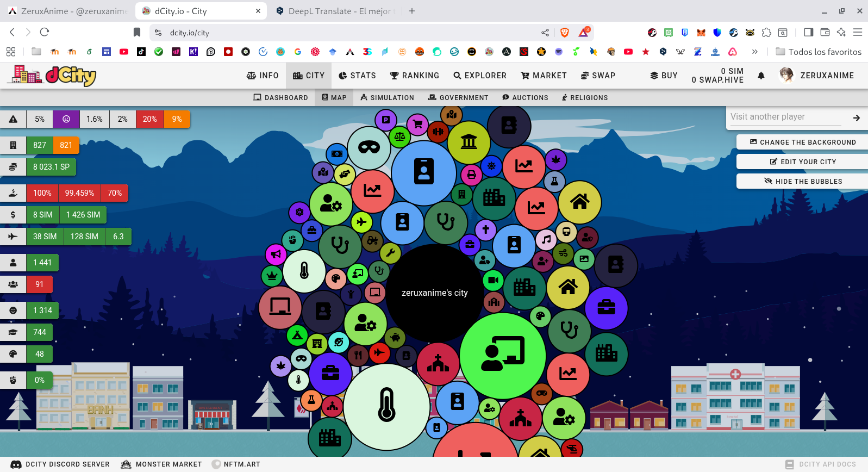The image size is (868, 472).
Task: Click the black zeruxanime's city bubble
Action: (434, 293)
